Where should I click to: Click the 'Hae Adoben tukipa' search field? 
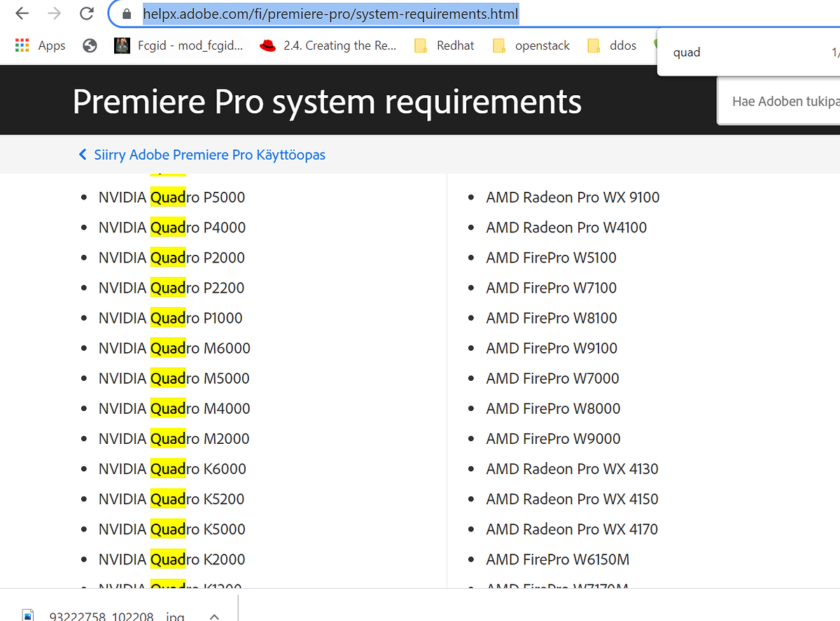coord(778,102)
